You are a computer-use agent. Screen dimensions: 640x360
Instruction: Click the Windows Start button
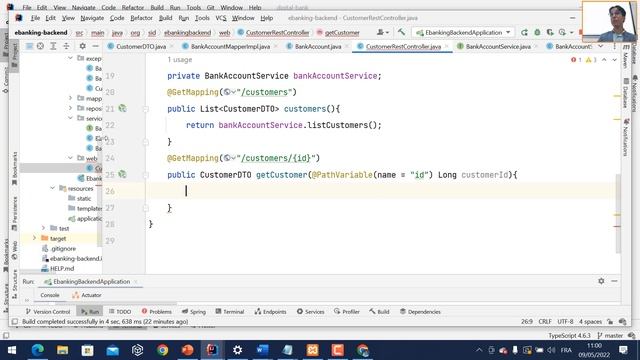[12, 350]
